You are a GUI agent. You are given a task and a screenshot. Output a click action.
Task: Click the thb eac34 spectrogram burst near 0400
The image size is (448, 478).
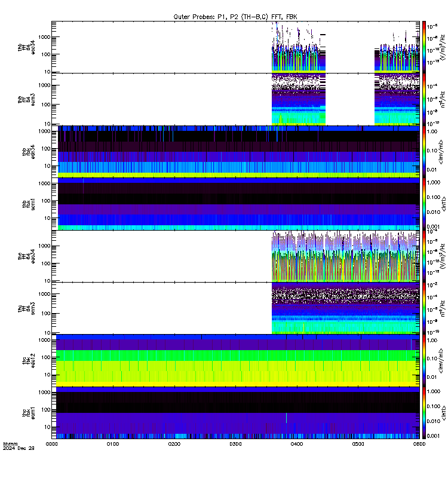(x=299, y=50)
